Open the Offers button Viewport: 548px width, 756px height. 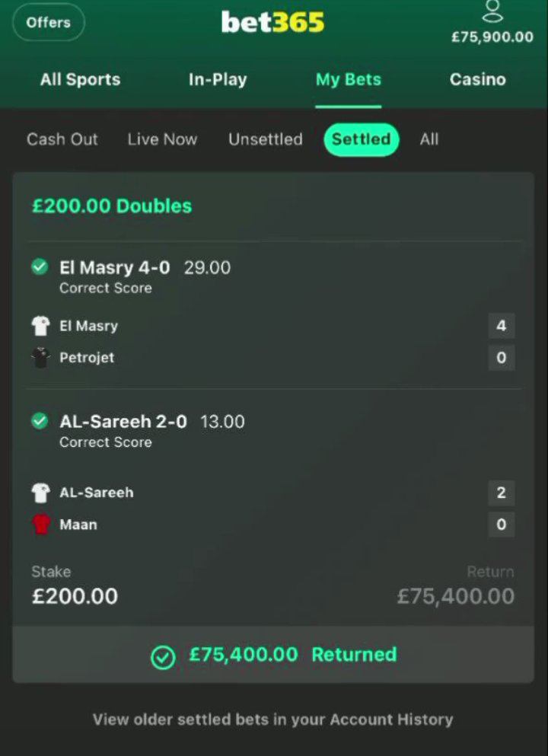(x=49, y=22)
